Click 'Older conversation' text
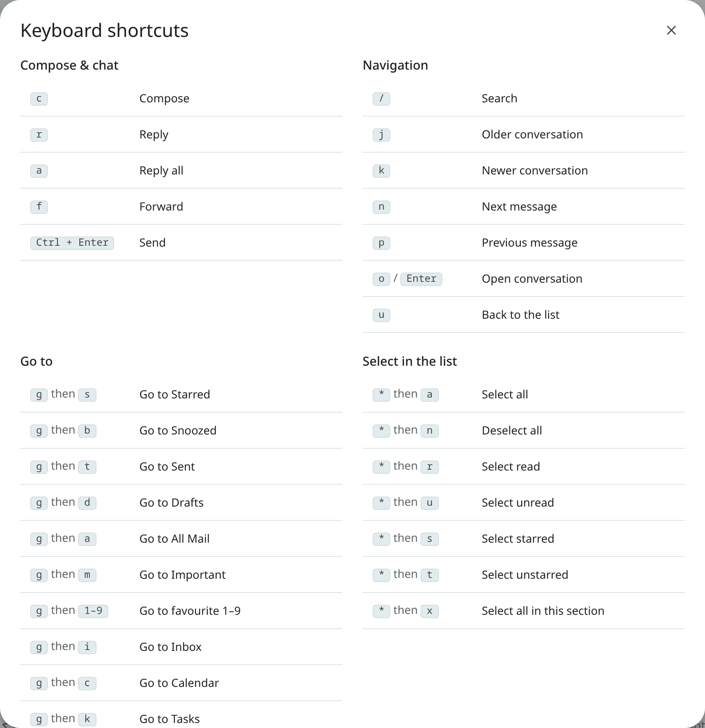 [532, 135]
